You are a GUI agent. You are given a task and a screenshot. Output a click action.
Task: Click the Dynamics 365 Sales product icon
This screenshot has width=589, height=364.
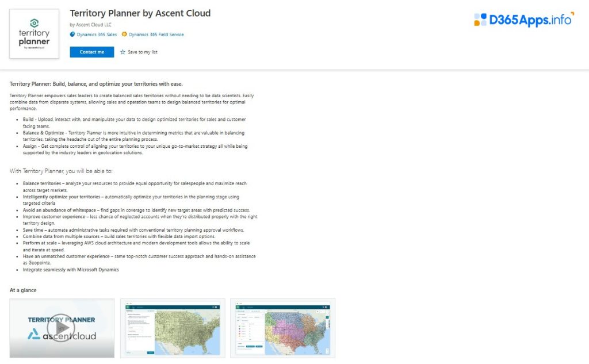72,35
